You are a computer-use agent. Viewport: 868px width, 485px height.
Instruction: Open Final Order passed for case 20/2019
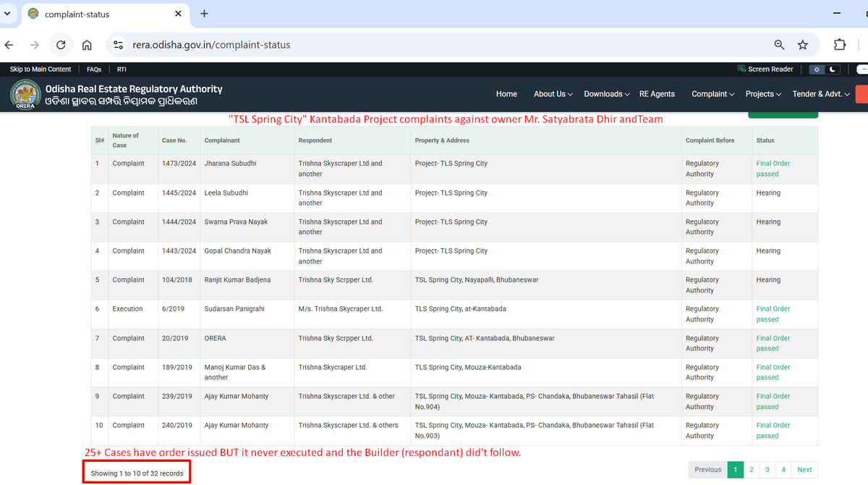point(773,343)
